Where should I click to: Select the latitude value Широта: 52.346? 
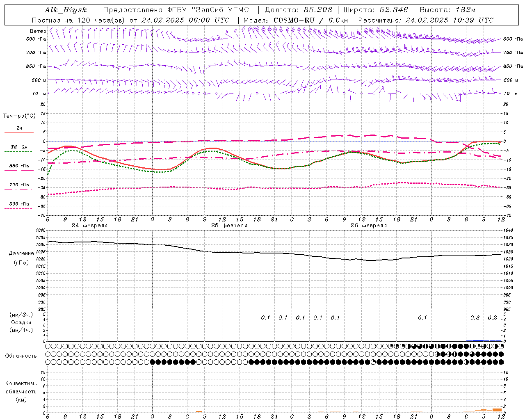pyautogui.click(x=376, y=10)
